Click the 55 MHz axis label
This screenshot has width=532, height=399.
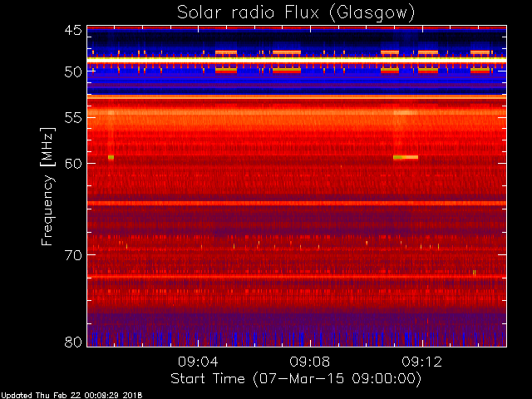point(74,118)
